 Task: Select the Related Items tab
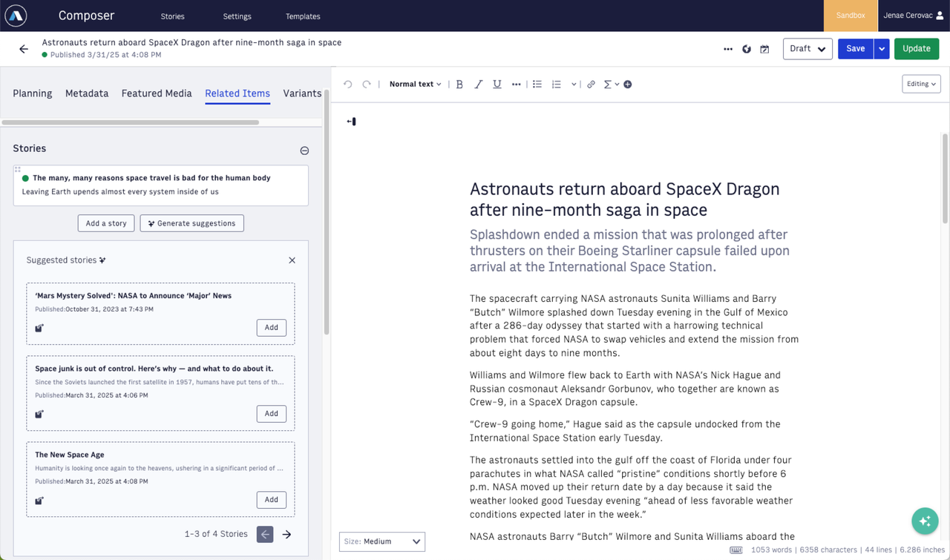pos(237,93)
